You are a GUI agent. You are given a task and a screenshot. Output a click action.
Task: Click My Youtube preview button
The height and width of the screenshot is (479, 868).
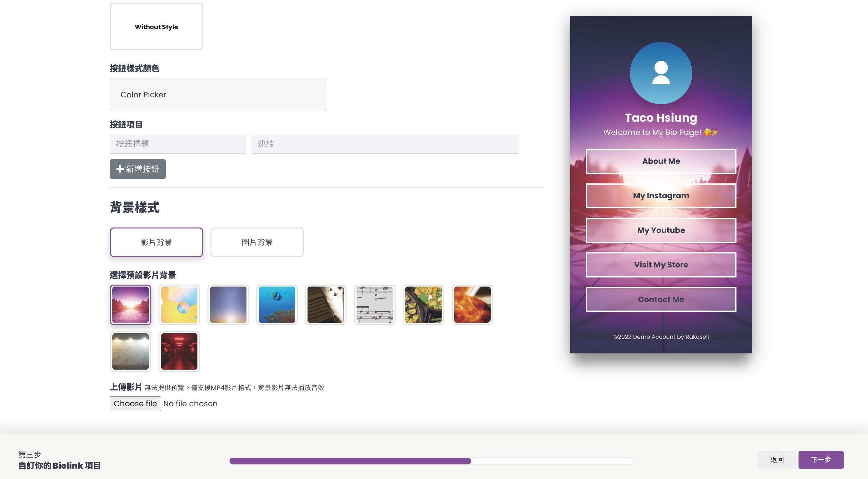coord(661,230)
